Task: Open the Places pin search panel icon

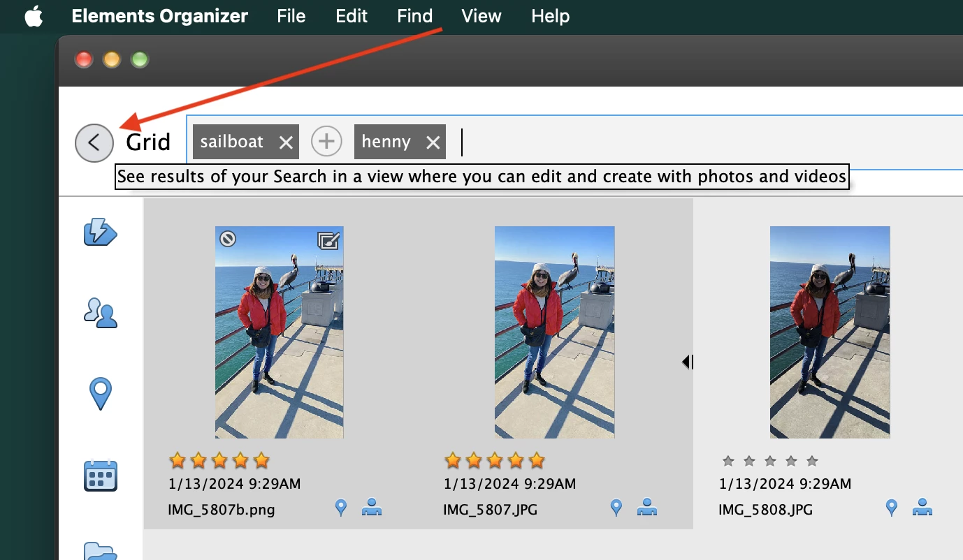Action: coord(101,394)
